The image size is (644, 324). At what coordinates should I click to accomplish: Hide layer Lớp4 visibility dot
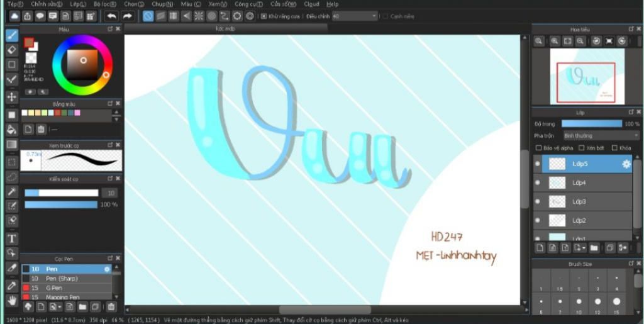coord(537,182)
